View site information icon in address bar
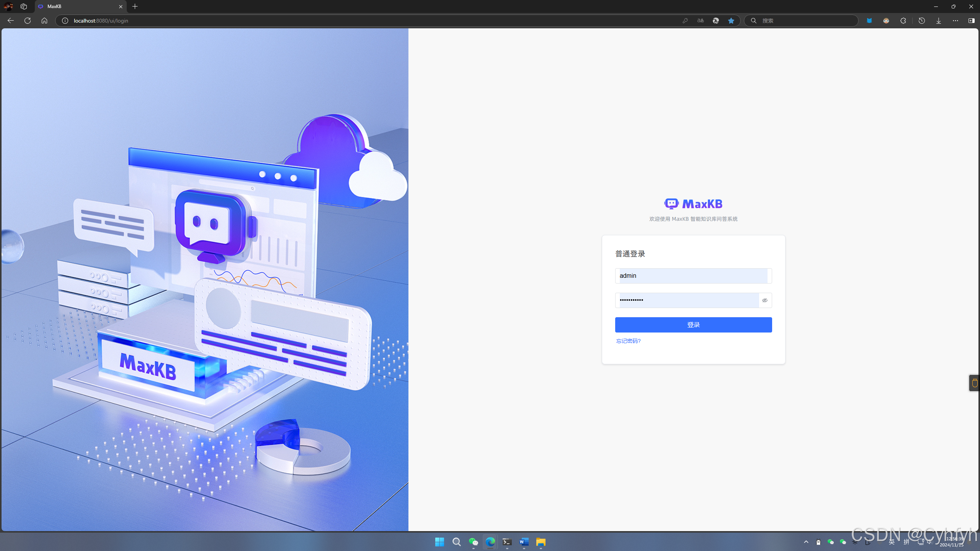Screen dimensions: 980x551 click(65, 21)
